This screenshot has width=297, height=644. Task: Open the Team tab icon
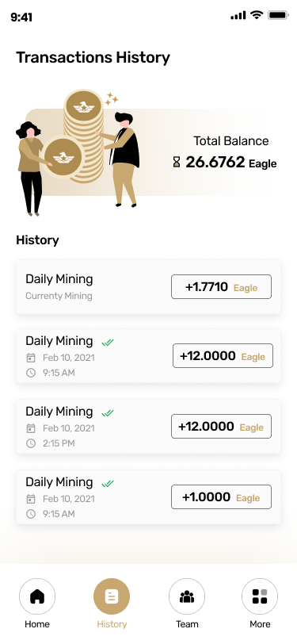click(x=187, y=596)
